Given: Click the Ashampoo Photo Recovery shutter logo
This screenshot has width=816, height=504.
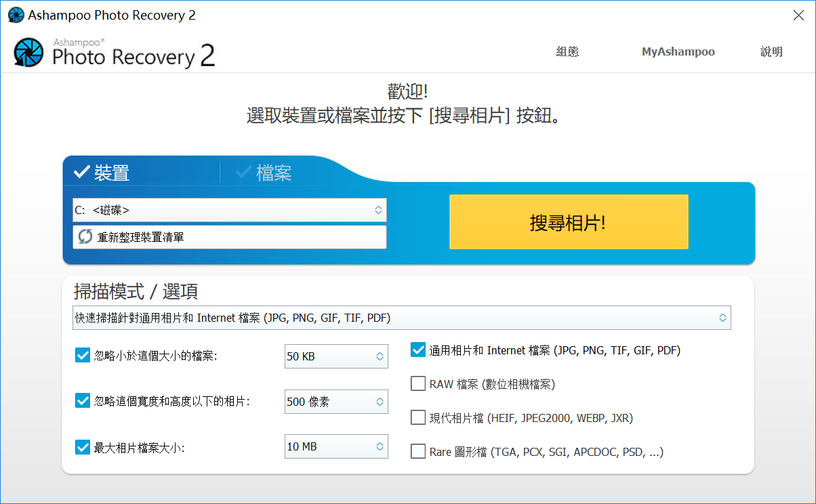Looking at the screenshot, I should coord(29,53).
